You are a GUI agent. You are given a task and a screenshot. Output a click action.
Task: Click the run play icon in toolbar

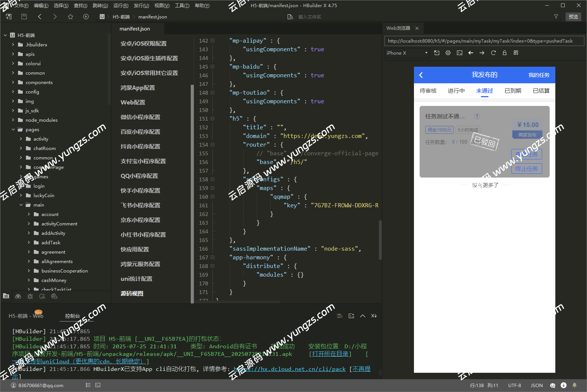pos(86,17)
